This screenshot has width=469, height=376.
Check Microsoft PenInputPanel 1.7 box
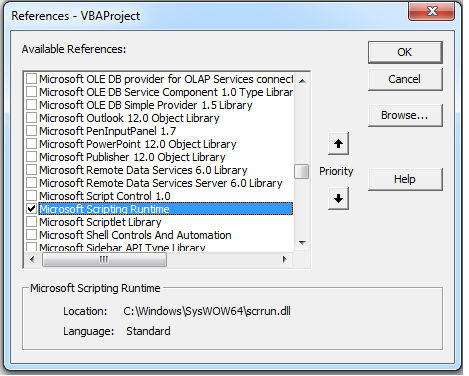[31, 131]
